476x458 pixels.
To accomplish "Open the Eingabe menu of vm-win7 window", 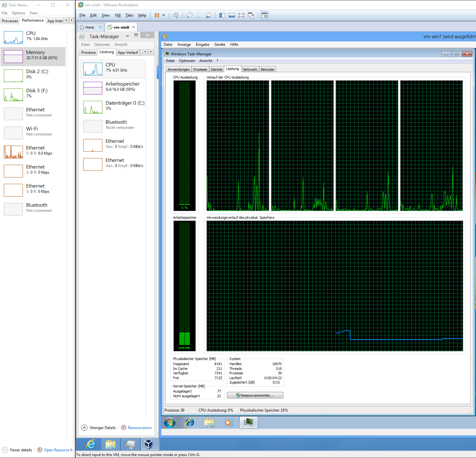I will pyautogui.click(x=202, y=44).
